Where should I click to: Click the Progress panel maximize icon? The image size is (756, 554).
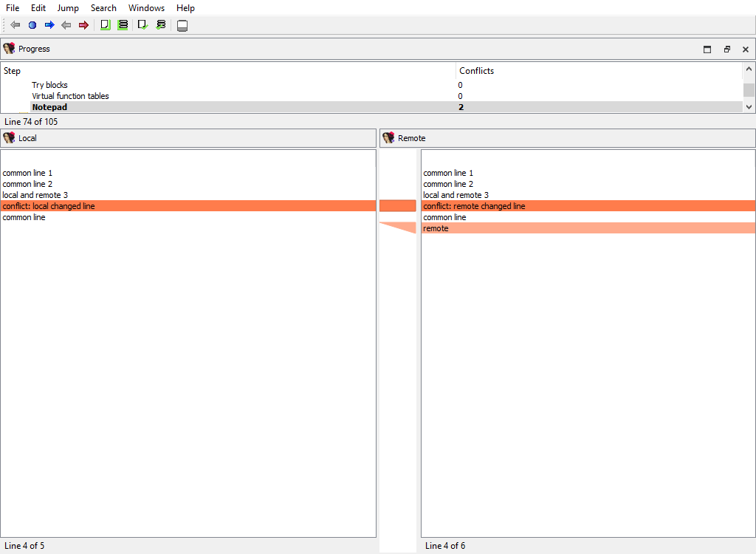707,49
